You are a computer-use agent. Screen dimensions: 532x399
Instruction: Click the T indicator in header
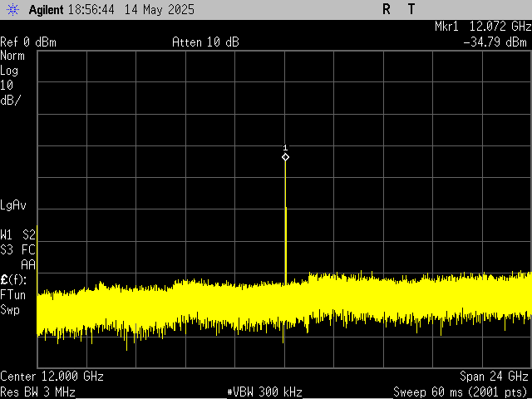pyautogui.click(x=411, y=9)
